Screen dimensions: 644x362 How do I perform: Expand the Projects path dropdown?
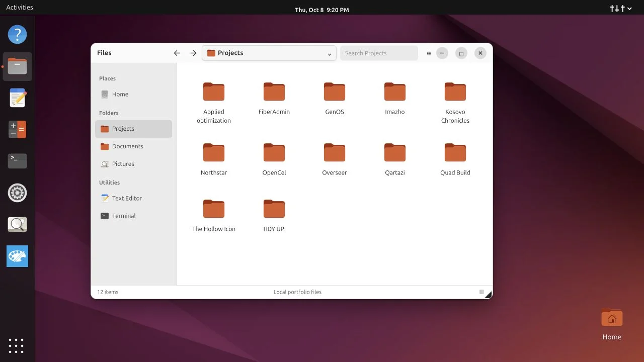[x=330, y=54]
